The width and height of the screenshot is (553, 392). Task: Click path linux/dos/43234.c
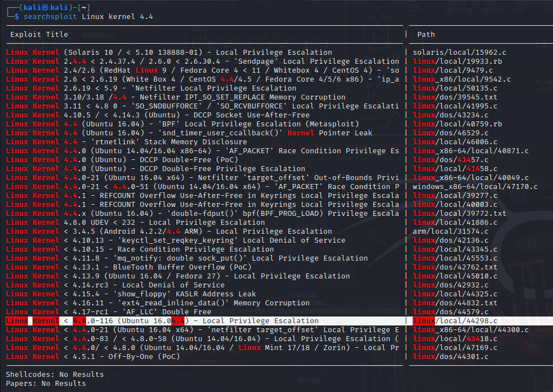(x=450, y=115)
